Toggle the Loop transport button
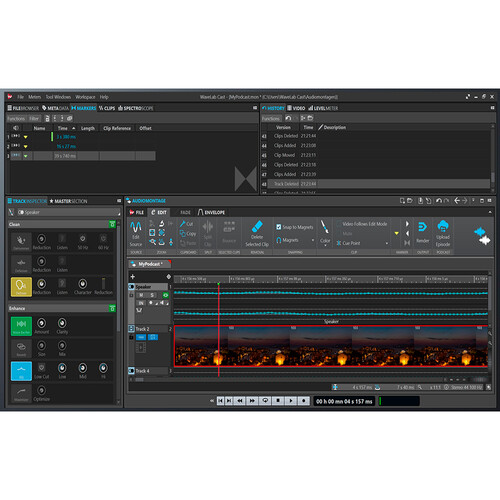The height and width of the screenshot is (500, 500). tap(265, 401)
